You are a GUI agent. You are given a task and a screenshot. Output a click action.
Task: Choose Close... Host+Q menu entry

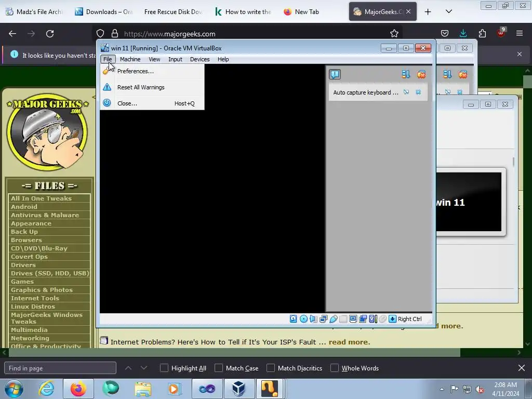pos(152,103)
